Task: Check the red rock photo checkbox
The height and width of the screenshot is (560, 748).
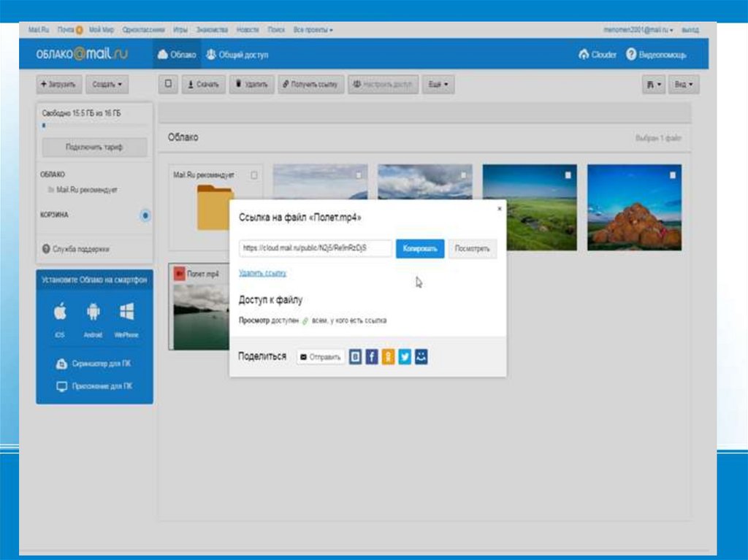Action: coord(673,175)
